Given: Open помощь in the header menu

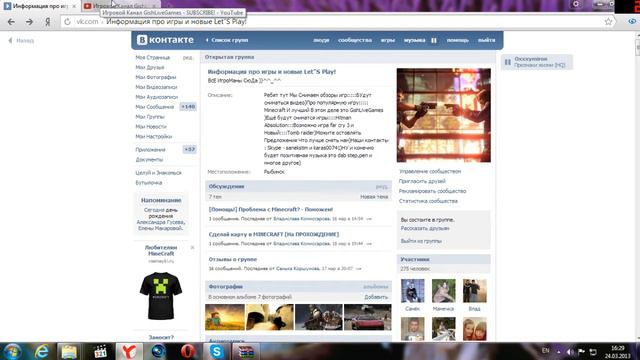Looking at the screenshot, I should [457, 40].
